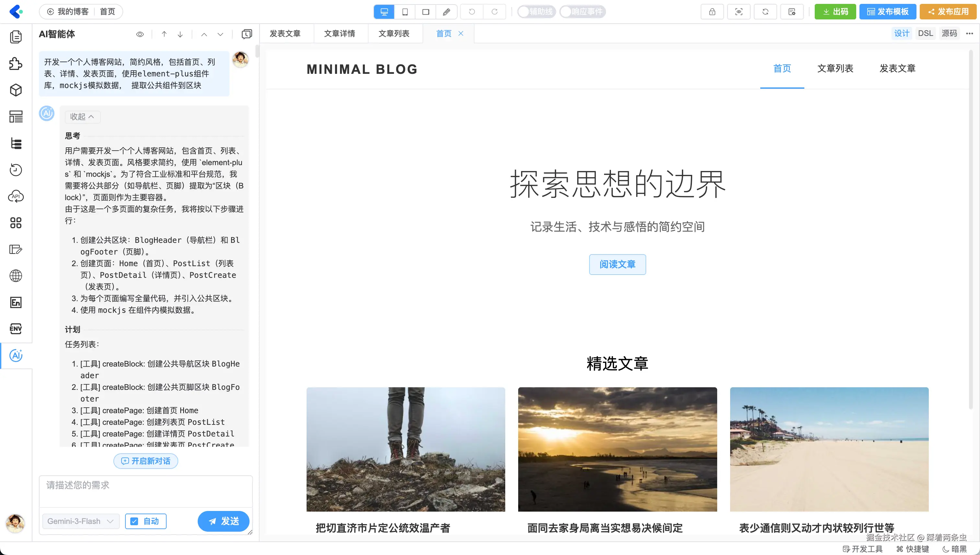Screen dimensions: 980x555
Task: Click the ENV environment variables icon
Action: [x=16, y=329]
